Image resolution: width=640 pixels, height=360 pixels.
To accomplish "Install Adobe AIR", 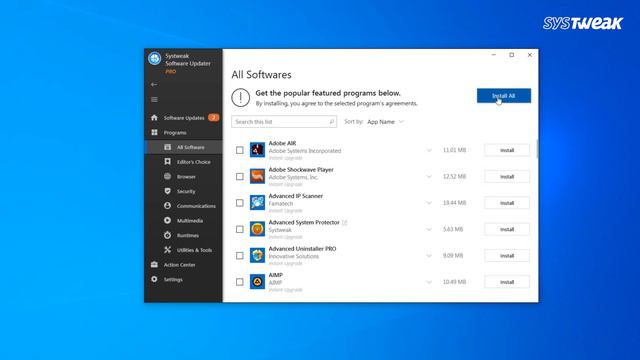I will pyautogui.click(x=507, y=150).
